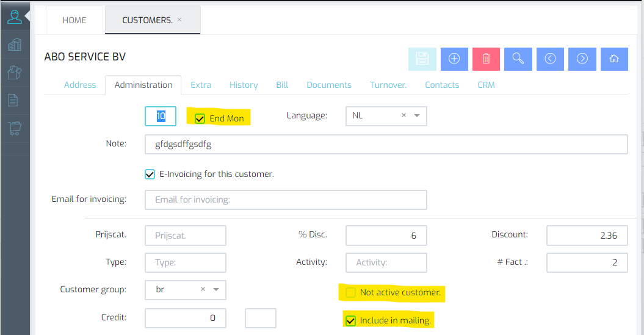The image size is (644, 335).
Task: Open the documents sidebar icon
Action: click(13, 99)
